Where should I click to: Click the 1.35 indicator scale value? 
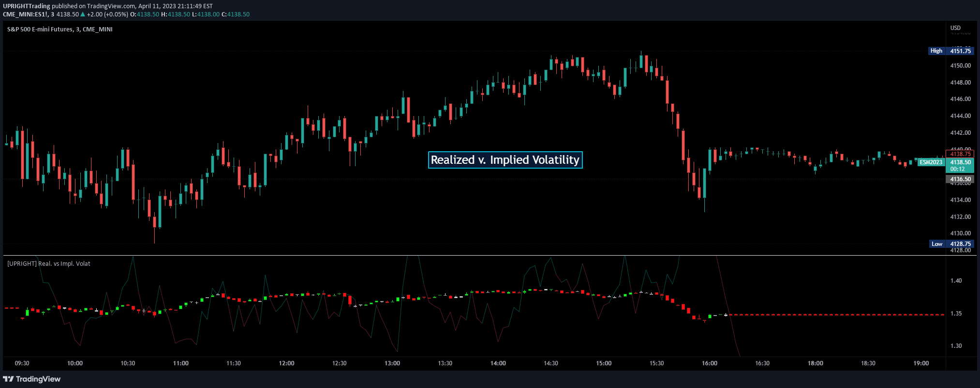click(956, 314)
